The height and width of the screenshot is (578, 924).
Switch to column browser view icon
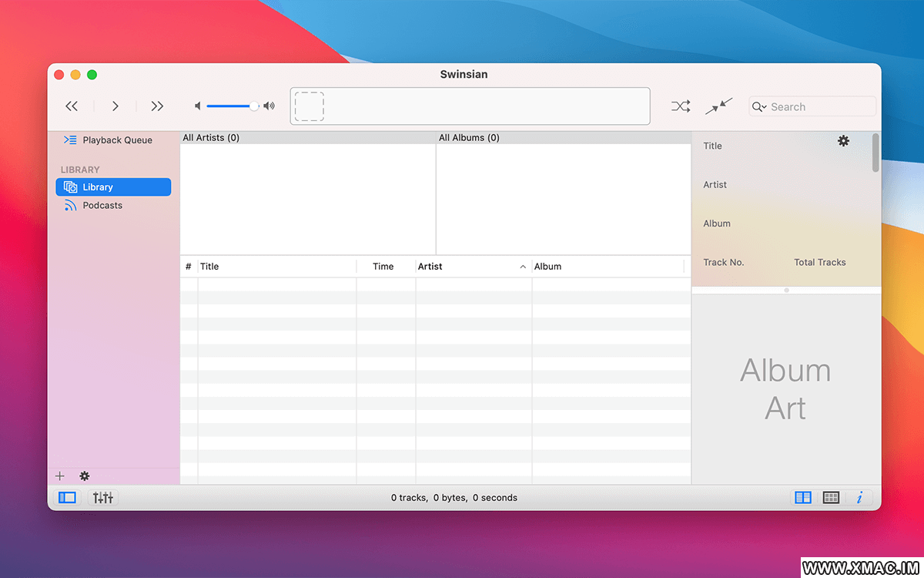[x=802, y=498]
